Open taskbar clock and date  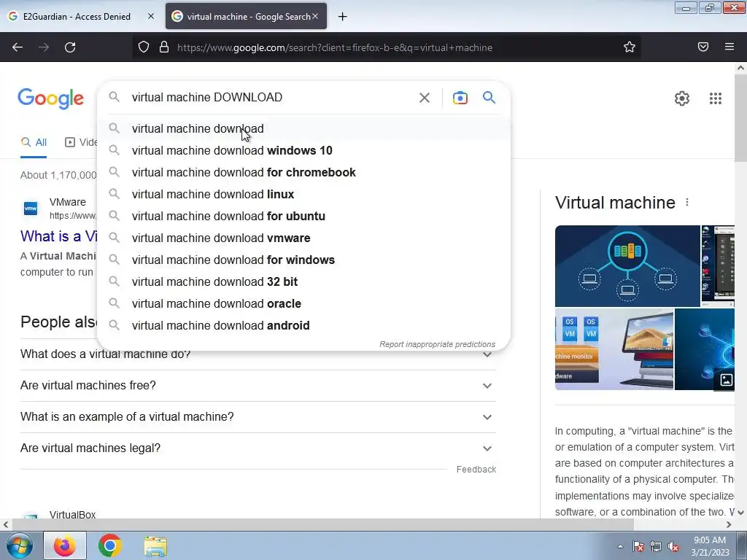(x=710, y=546)
